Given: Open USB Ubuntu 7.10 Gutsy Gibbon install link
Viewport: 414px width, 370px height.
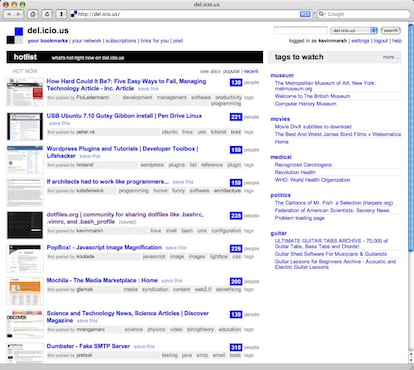Looking at the screenshot, I should point(124,116).
